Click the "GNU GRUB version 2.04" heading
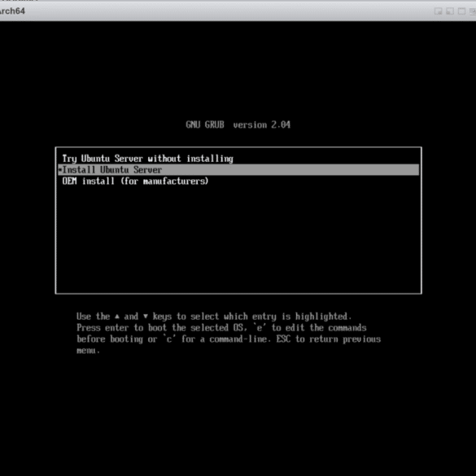Image resolution: width=476 pixels, height=476 pixels. (x=238, y=124)
